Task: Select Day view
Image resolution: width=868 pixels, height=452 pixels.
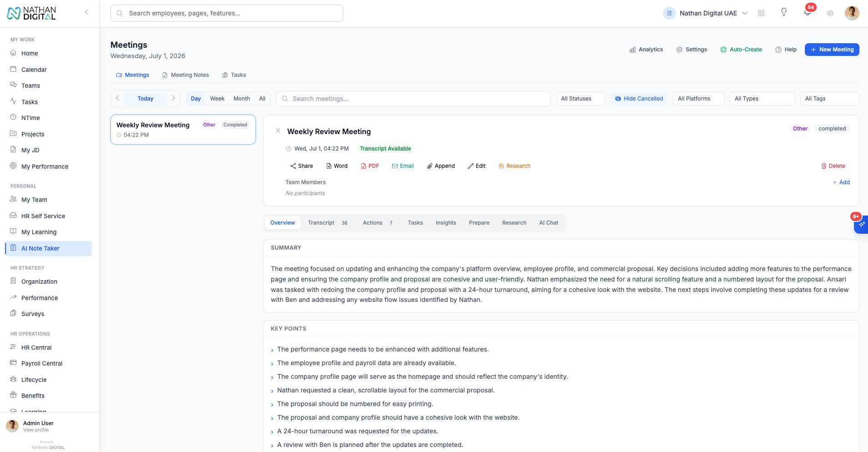Action: coord(196,99)
